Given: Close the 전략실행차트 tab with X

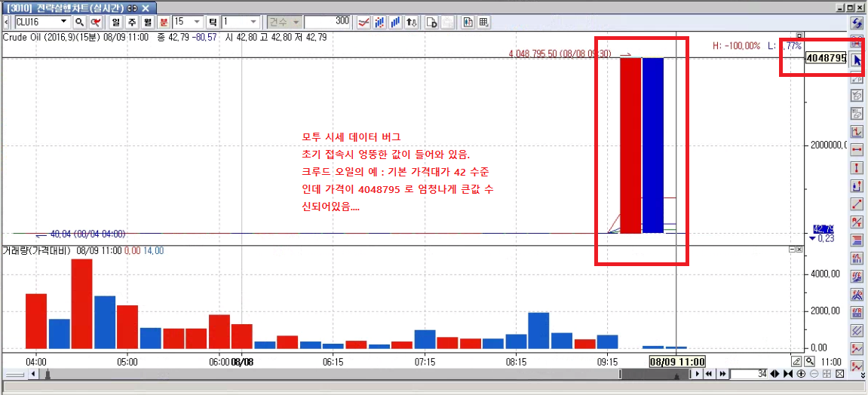Looking at the screenshot, I should [x=146, y=7].
